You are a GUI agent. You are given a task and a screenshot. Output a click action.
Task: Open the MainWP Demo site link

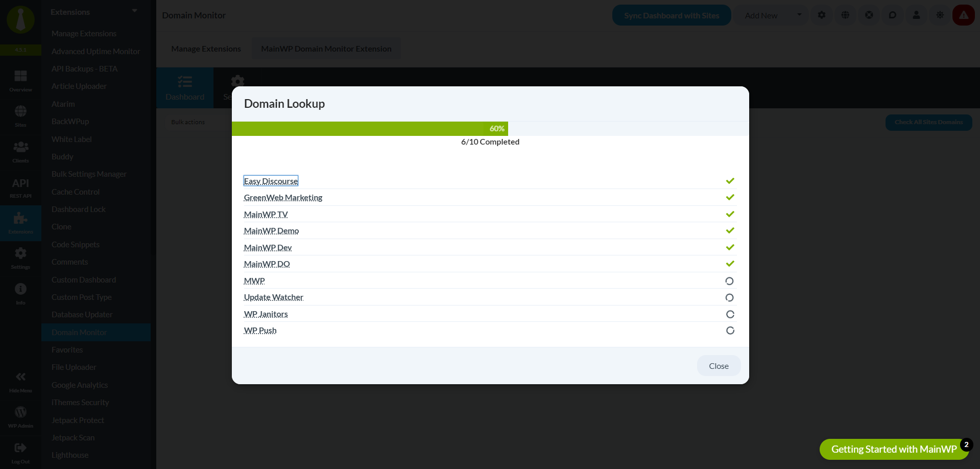[271, 231]
